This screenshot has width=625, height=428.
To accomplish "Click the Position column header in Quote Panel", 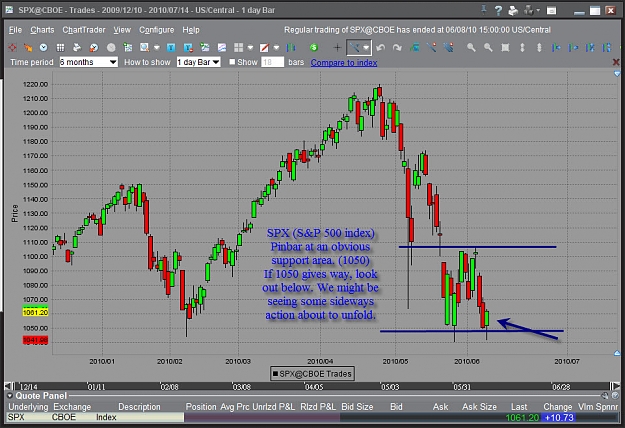I will [201, 407].
